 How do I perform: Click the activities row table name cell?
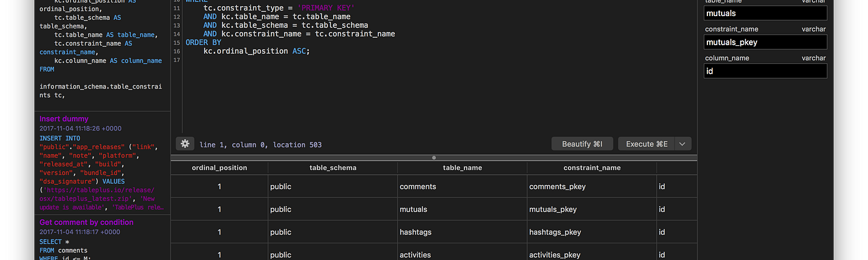coord(415,254)
